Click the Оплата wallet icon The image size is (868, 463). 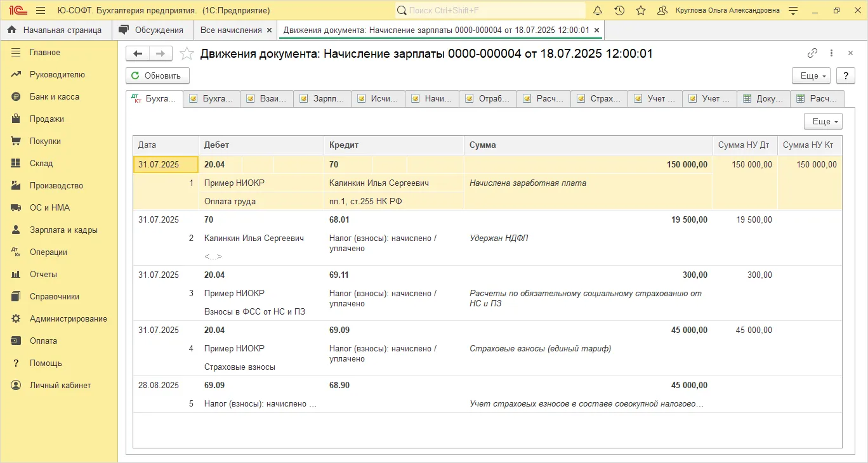(16, 341)
